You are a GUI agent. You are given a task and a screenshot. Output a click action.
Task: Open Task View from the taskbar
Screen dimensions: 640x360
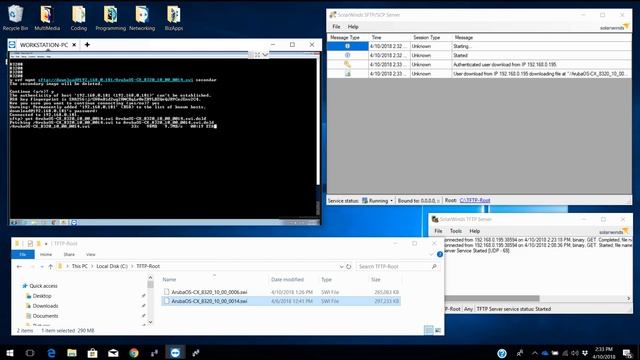pos(30,353)
